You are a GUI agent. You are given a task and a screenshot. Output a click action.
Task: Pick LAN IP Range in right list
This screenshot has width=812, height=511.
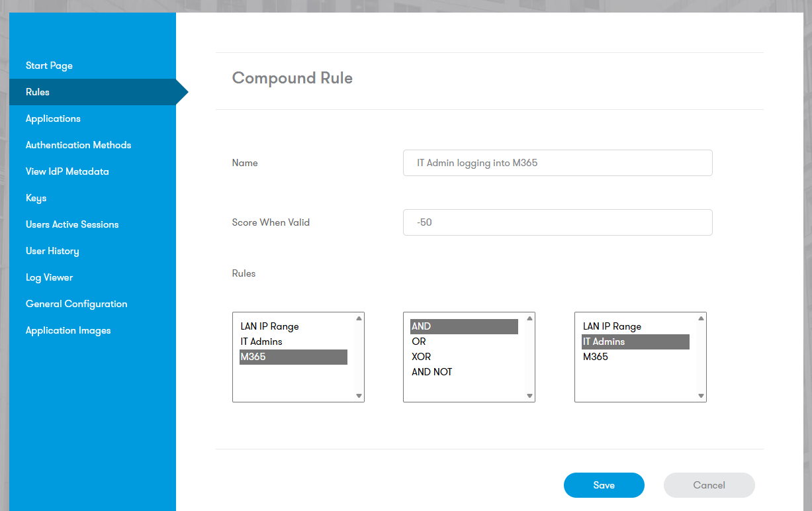[x=612, y=326]
